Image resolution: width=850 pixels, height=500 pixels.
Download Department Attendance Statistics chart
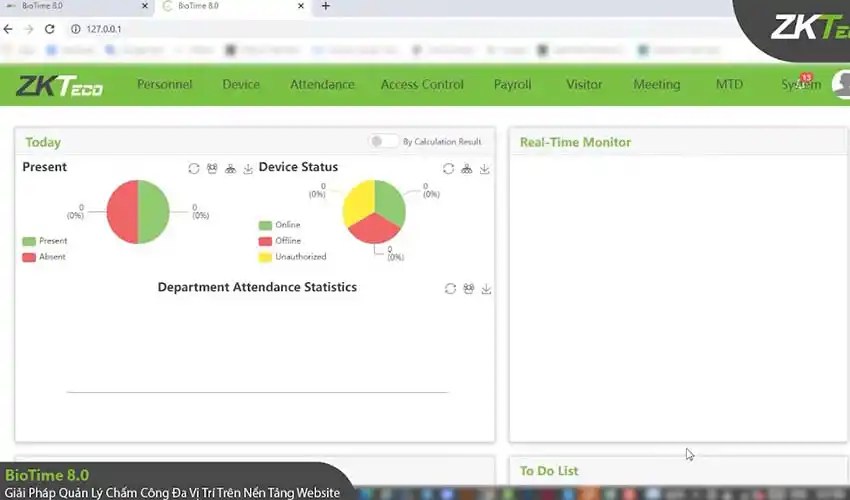pyautogui.click(x=487, y=289)
